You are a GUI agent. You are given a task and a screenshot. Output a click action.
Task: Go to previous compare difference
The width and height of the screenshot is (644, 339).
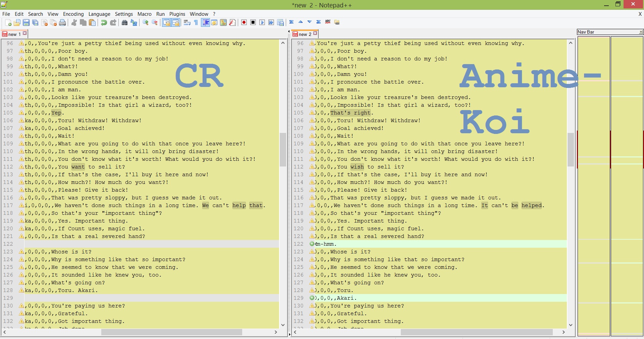pyautogui.click(x=301, y=22)
